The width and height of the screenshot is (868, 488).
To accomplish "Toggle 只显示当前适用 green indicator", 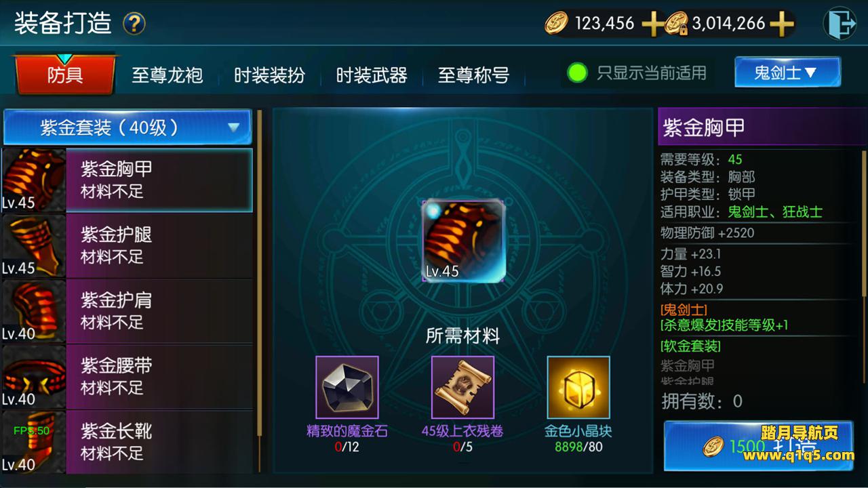I will pos(577,73).
